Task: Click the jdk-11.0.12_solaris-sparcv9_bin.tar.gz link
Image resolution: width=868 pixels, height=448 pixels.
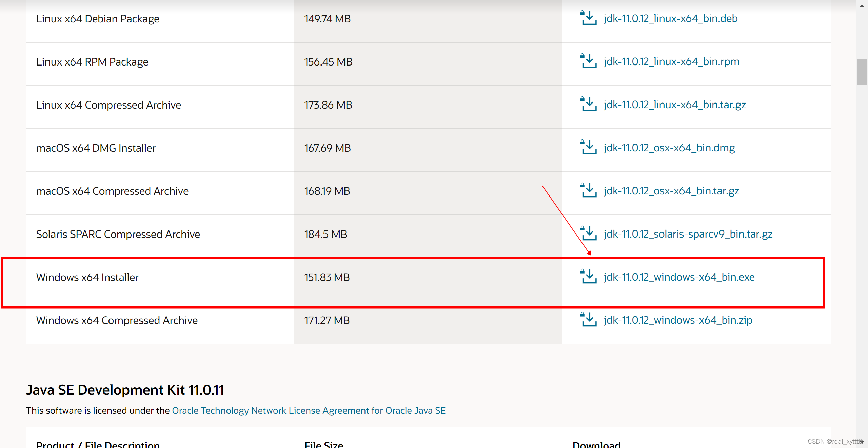Action: point(688,234)
